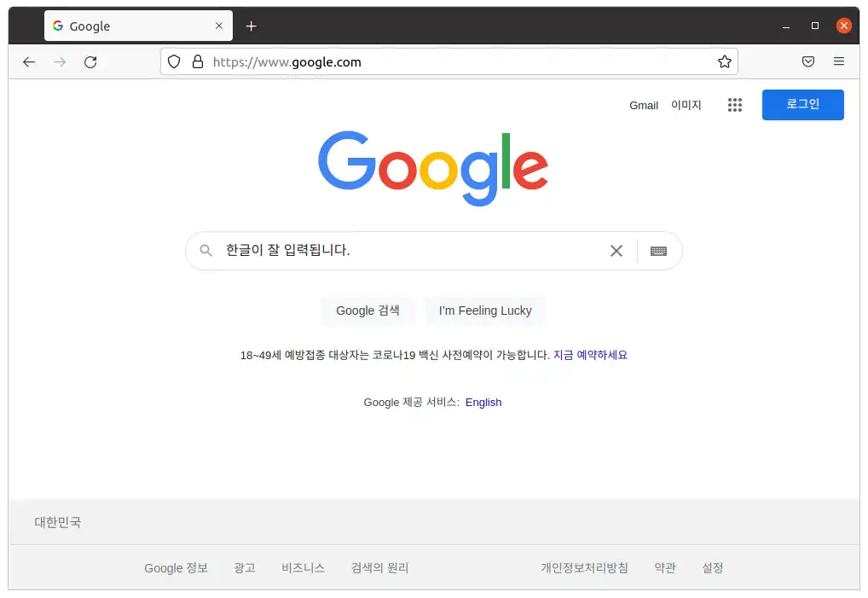
Task: Bookmark this page with the star icon
Action: (x=725, y=61)
